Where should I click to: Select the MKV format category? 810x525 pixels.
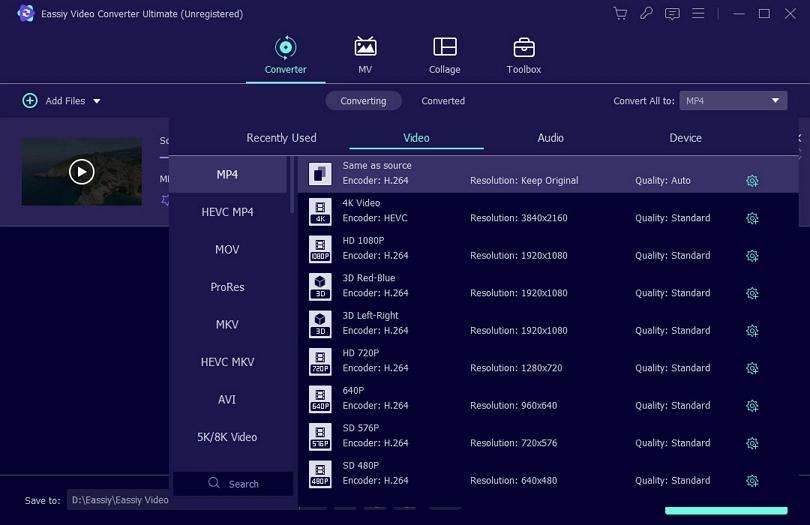tap(227, 325)
